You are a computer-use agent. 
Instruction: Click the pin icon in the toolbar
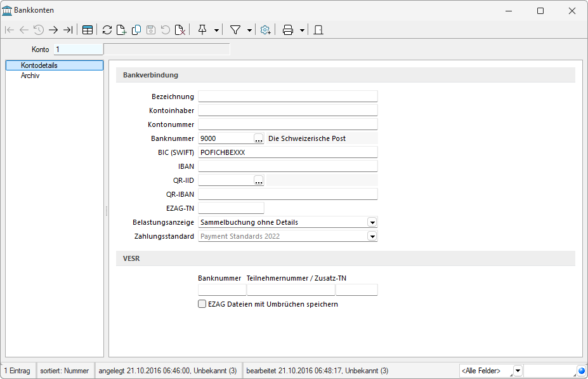coord(203,30)
